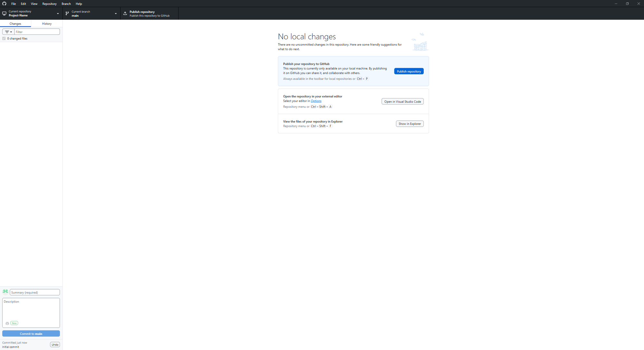Switch to the History tab

47,23
